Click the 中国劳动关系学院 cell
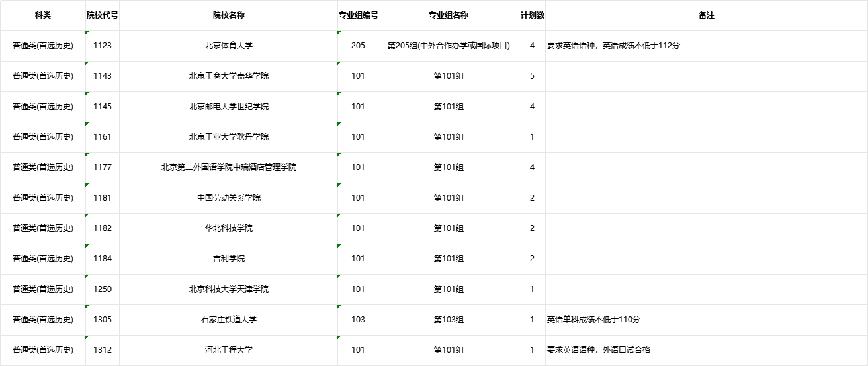Screen dimensions: 868x366 (228, 198)
